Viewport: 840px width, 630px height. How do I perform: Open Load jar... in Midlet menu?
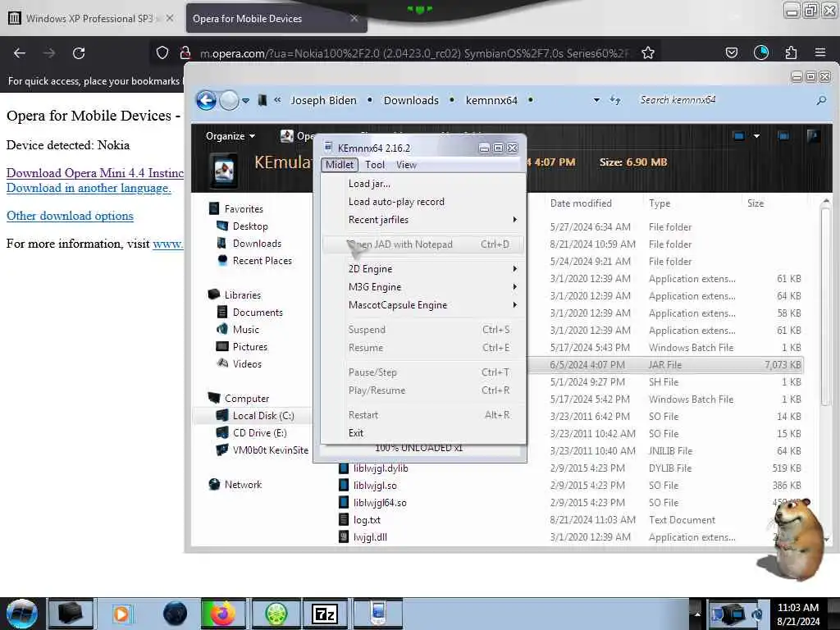[369, 184]
